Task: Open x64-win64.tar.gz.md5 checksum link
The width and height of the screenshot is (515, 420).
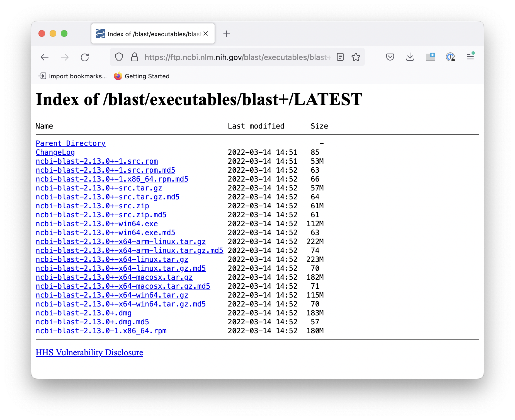Action: point(121,304)
